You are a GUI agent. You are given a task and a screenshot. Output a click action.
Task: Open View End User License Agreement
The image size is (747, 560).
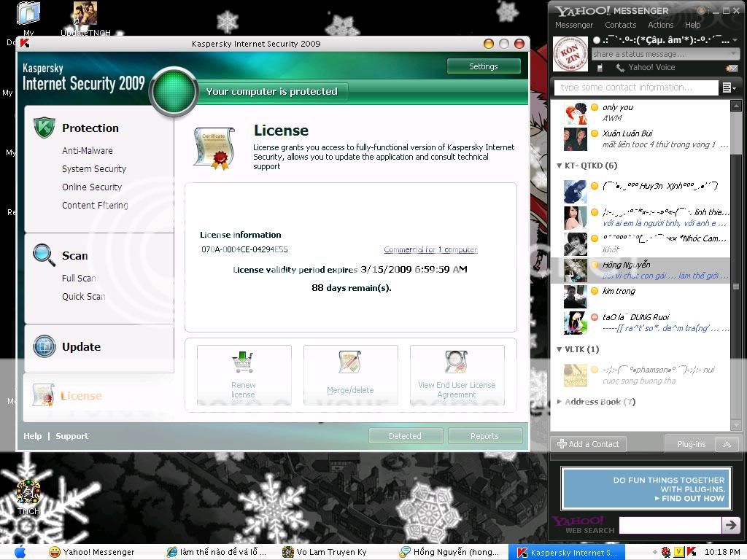click(457, 376)
